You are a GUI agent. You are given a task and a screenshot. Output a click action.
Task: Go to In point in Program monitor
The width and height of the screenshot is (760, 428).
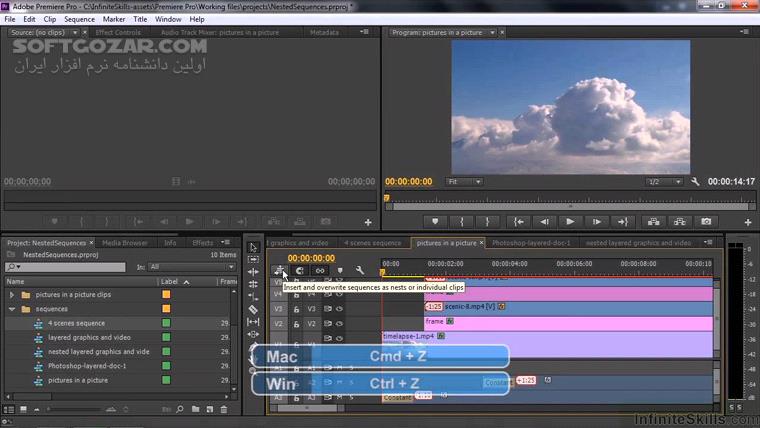click(519, 222)
